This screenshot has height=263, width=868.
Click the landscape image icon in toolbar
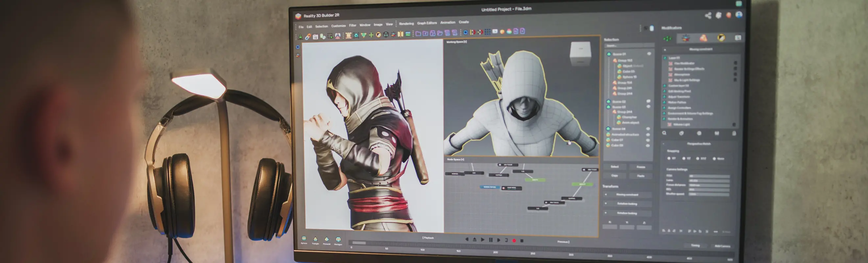(x=408, y=34)
